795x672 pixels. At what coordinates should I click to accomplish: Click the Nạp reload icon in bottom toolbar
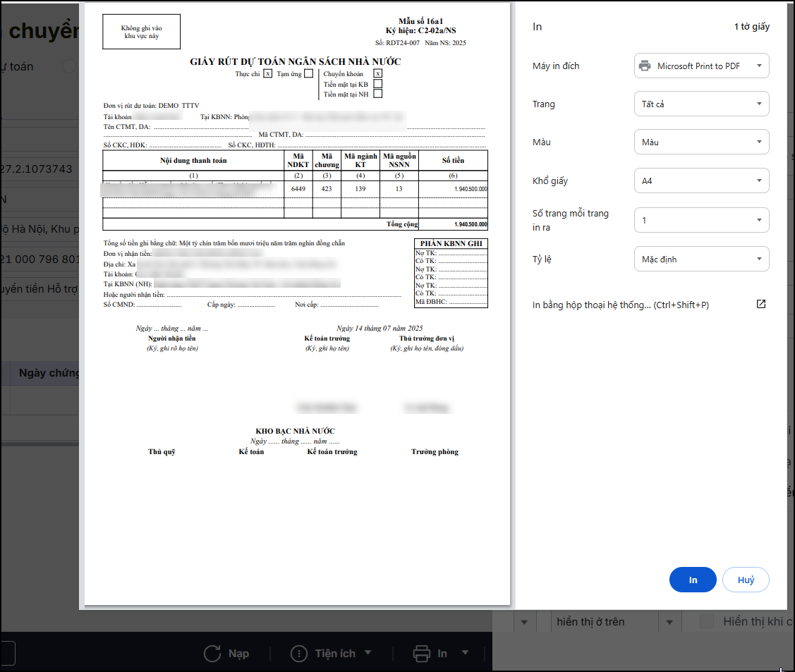click(212, 653)
